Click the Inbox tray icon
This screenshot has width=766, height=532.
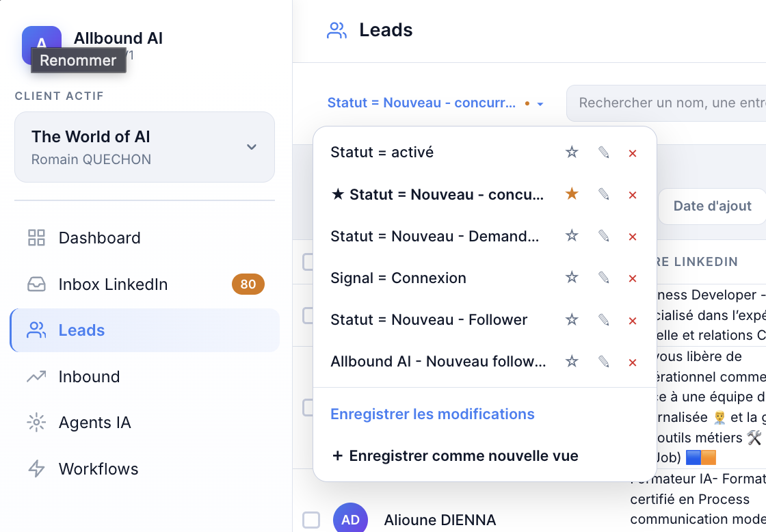tap(36, 284)
